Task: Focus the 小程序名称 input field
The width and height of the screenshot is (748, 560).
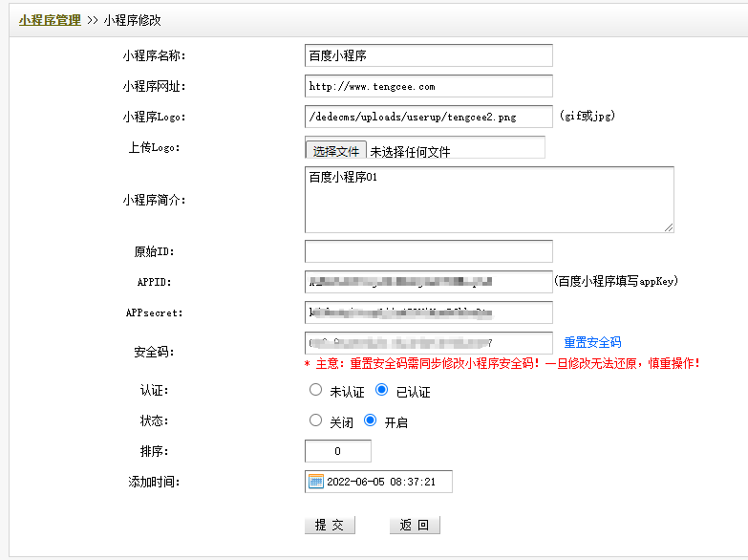Action: (x=428, y=56)
